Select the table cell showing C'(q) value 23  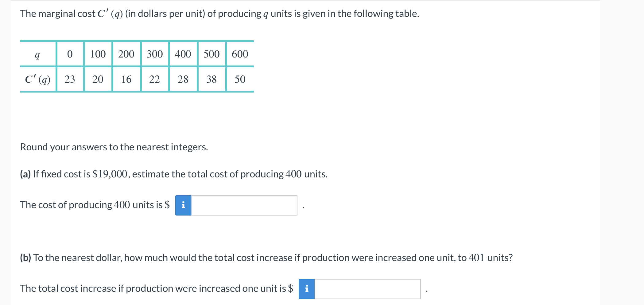pos(70,79)
